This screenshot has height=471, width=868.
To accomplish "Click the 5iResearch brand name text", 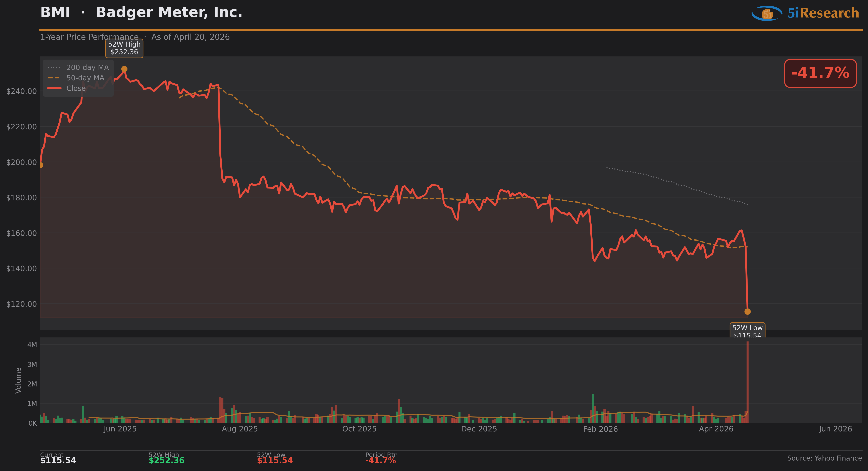I will pyautogui.click(x=823, y=13).
